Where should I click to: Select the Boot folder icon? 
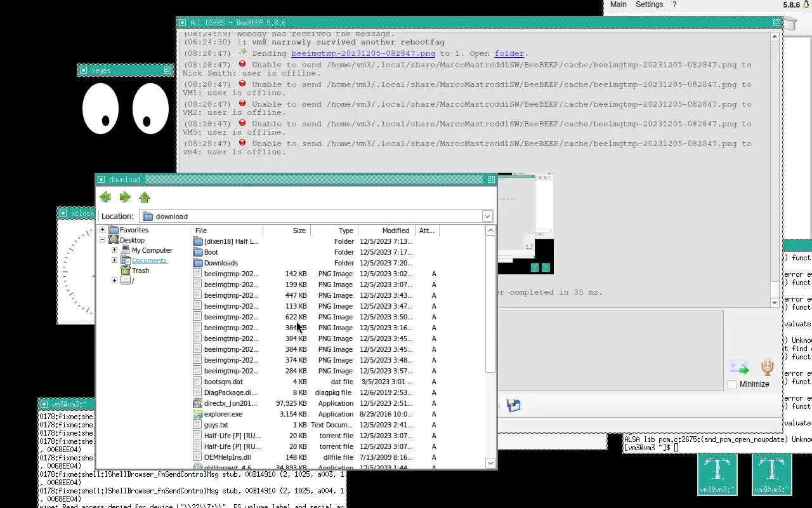(x=198, y=252)
